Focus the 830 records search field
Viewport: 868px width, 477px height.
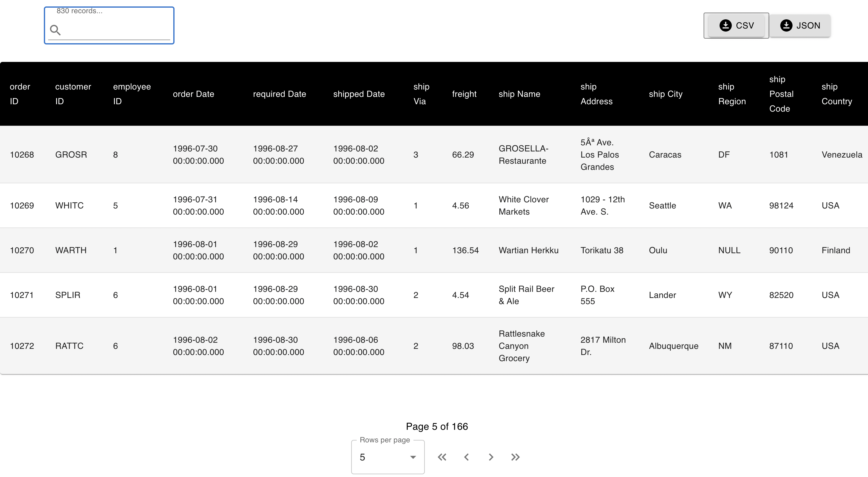[x=115, y=30]
